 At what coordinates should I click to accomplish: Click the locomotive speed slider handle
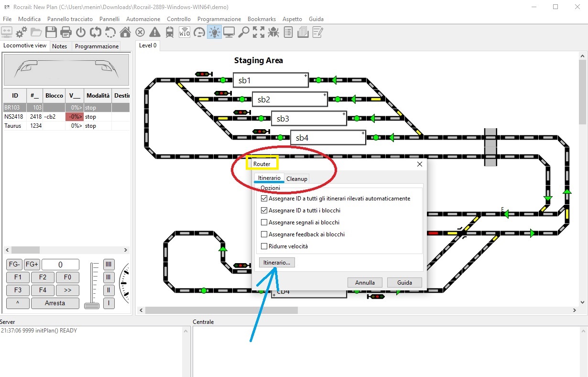pyautogui.click(x=92, y=305)
